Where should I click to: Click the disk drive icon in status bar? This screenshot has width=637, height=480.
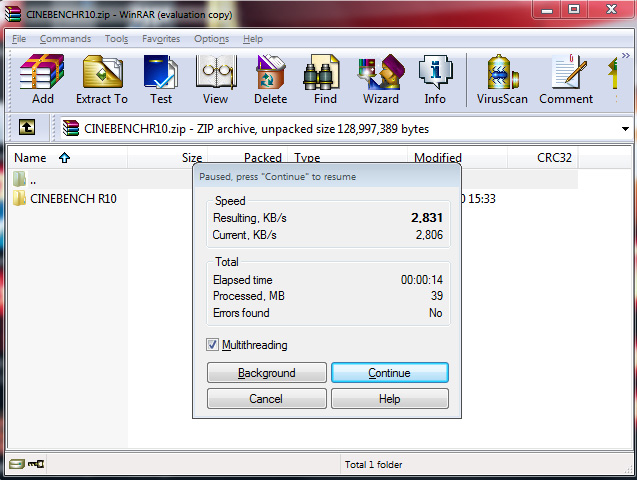coord(17,464)
